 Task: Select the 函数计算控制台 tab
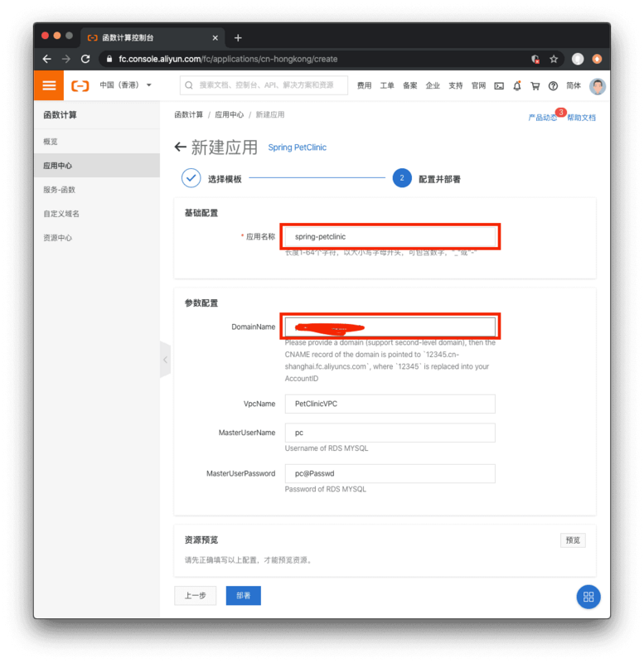coord(153,37)
